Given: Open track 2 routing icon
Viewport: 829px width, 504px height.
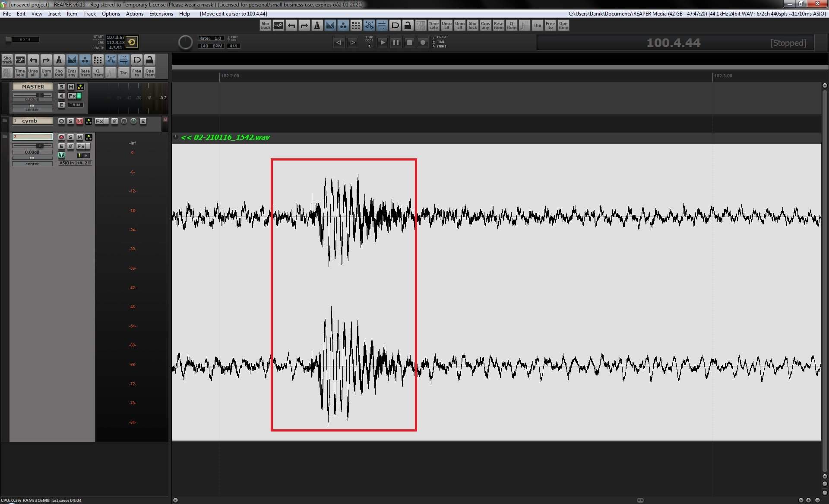Looking at the screenshot, I should coord(89,137).
